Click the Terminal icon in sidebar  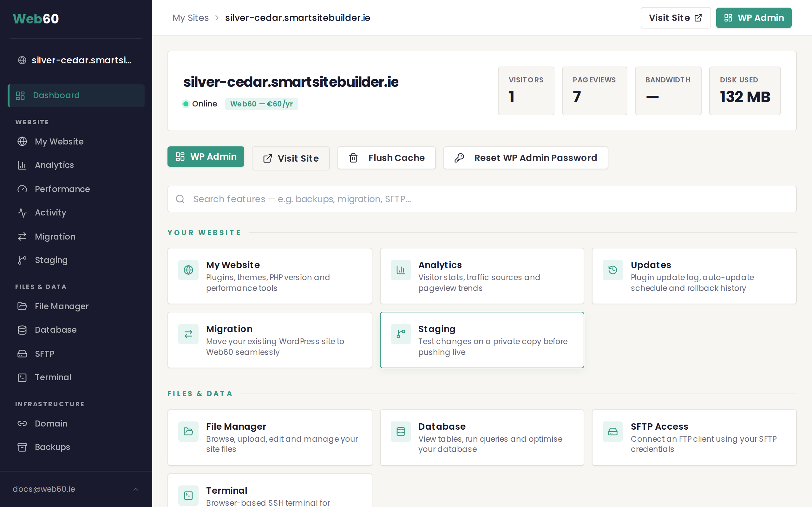tap(22, 378)
